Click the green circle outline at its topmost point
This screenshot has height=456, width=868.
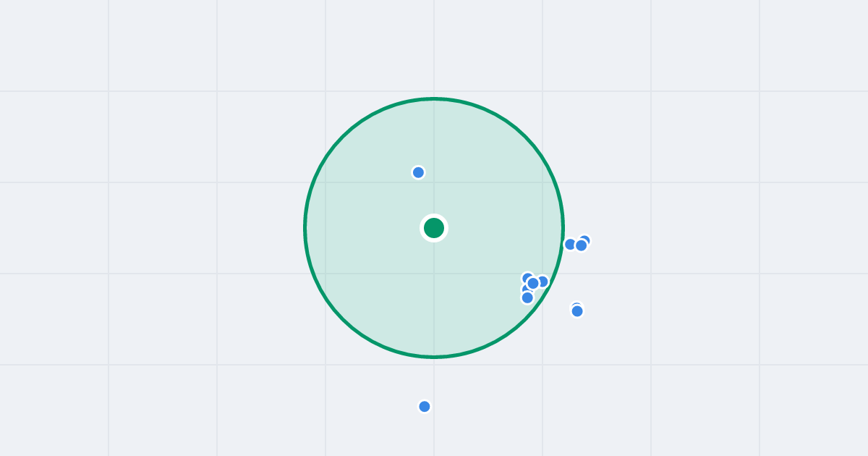[x=434, y=98]
